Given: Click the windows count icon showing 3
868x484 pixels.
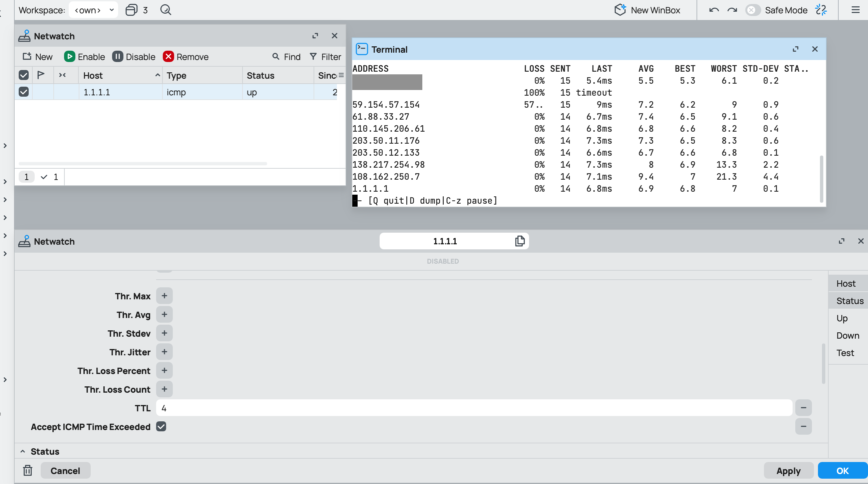Looking at the screenshot, I should coord(131,10).
